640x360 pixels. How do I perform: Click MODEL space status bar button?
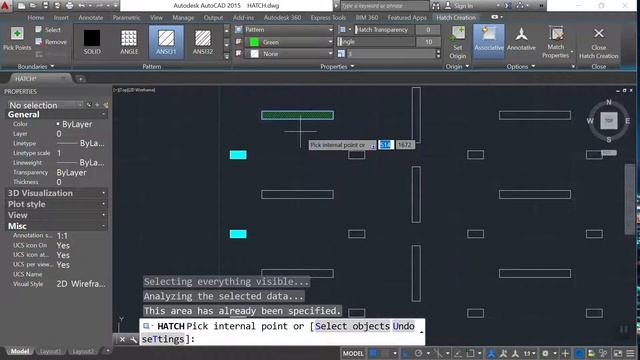click(x=353, y=353)
